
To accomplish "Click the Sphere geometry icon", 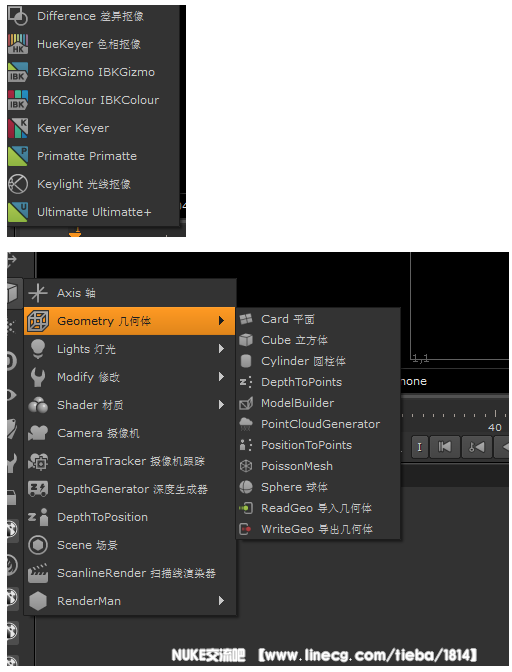I will pos(246,487).
